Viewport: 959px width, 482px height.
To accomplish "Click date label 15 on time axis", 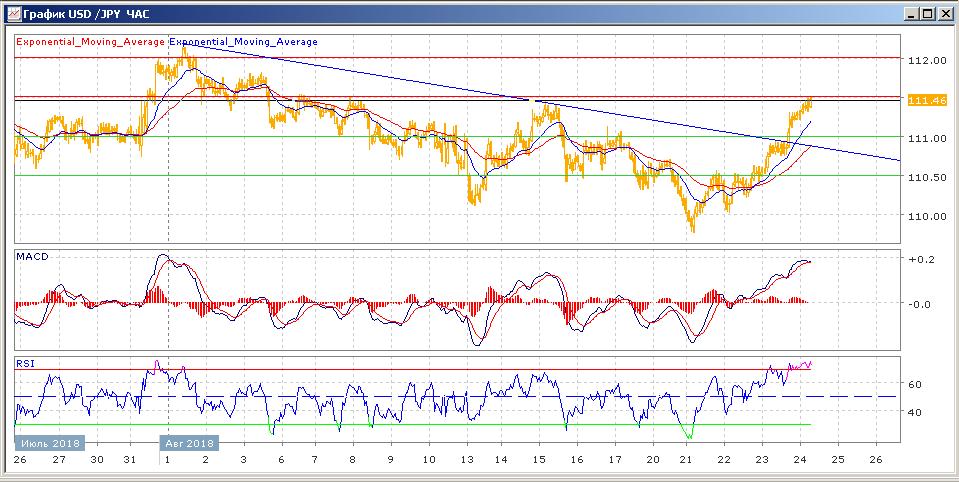I will [x=539, y=460].
